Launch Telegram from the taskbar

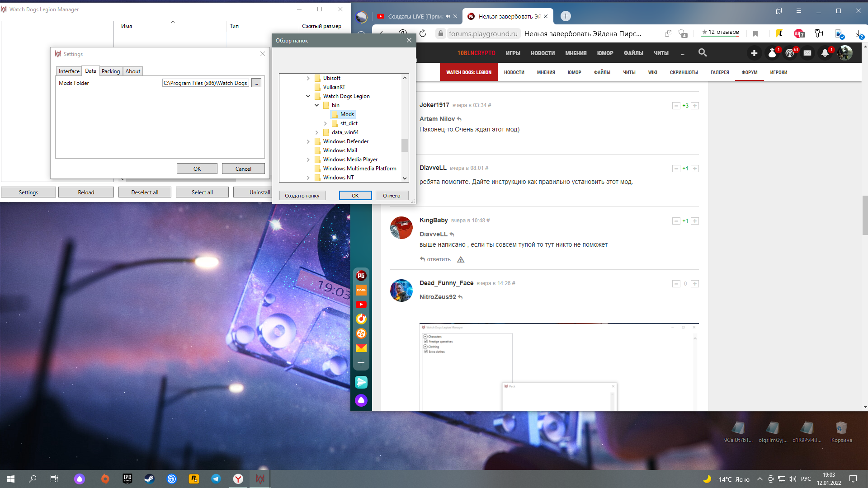coord(216,479)
